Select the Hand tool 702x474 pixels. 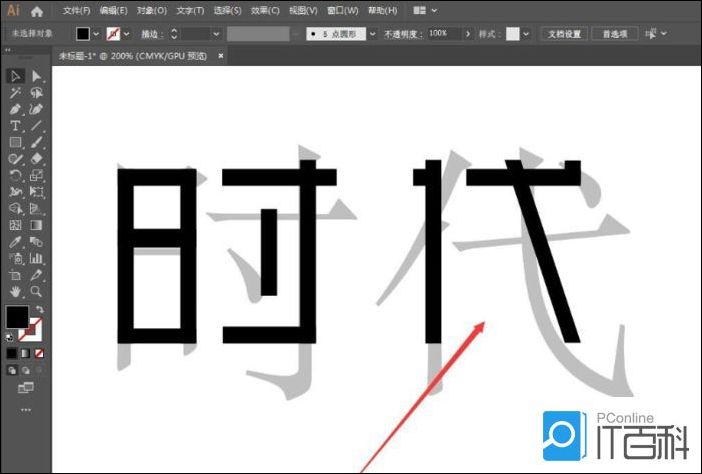[15, 292]
